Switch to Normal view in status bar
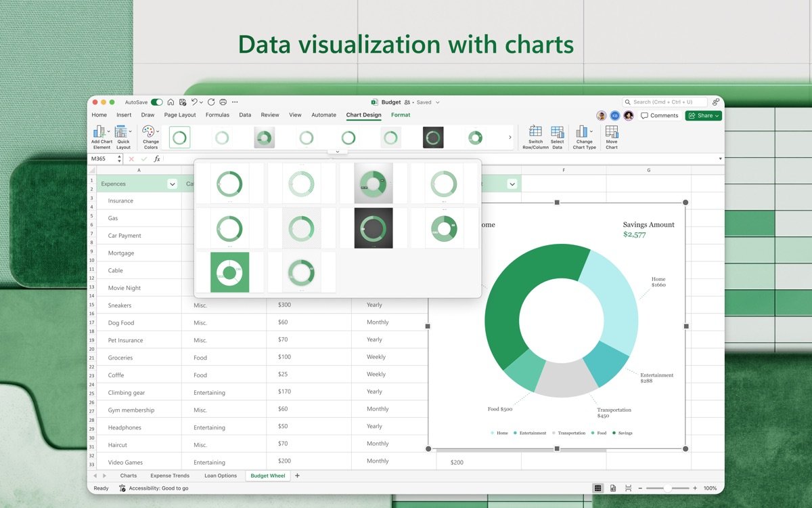The height and width of the screenshot is (508, 812). tap(597, 488)
